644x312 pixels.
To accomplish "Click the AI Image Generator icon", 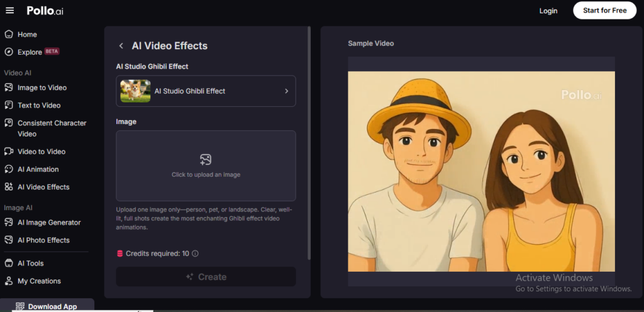I will tap(9, 223).
